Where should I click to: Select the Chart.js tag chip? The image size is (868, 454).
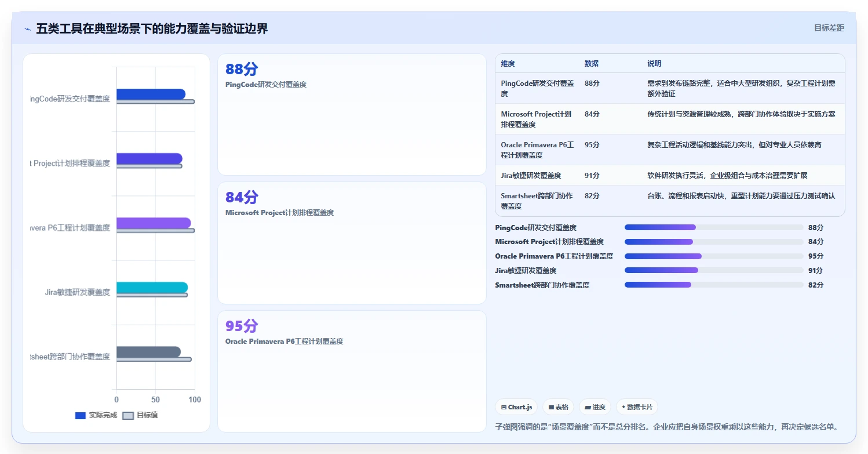pos(517,407)
